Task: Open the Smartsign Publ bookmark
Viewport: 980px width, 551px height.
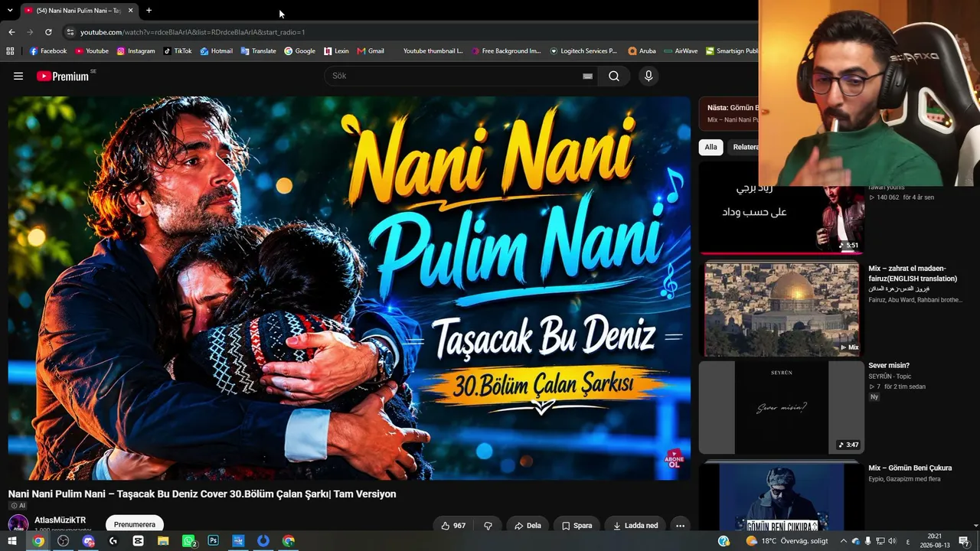Action: click(732, 51)
